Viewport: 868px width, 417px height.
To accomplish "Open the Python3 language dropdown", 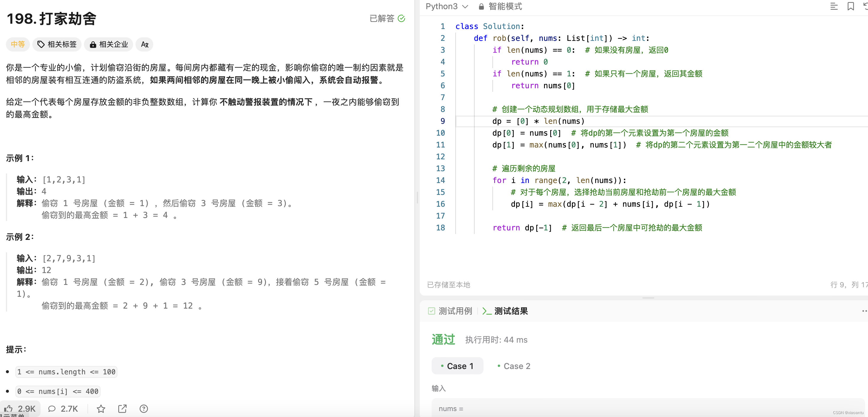I will [x=446, y=7].
